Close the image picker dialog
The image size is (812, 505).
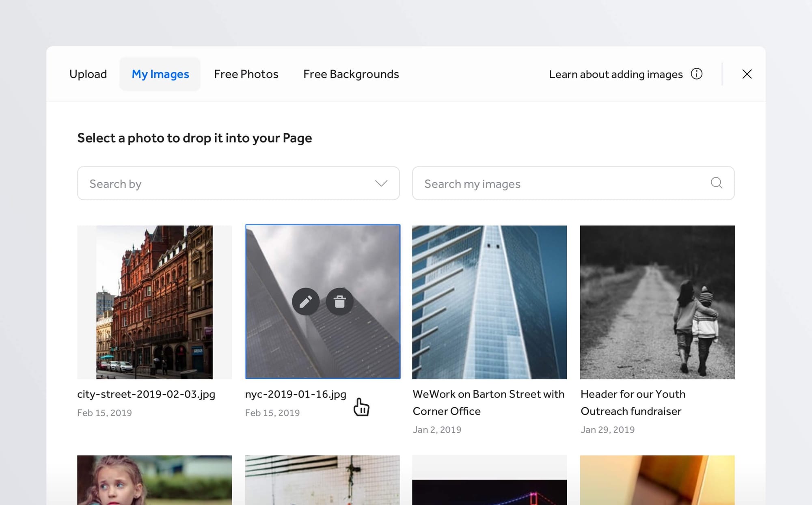747,74
